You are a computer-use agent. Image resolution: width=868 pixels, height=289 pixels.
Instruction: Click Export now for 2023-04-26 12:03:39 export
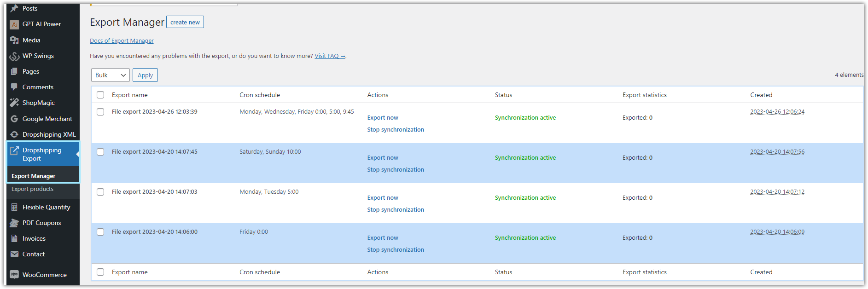[x=383, y=118]
